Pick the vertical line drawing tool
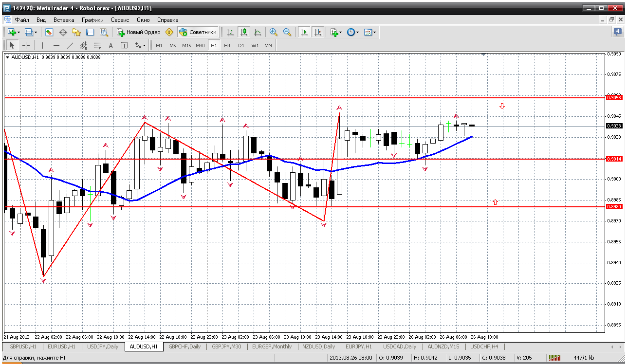The image size is (627, 364). [x=42, y=45]
